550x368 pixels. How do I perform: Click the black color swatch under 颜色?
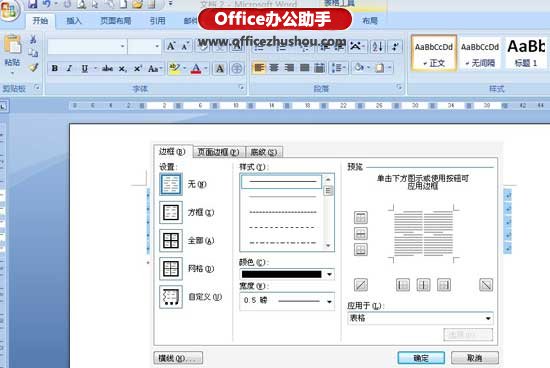coord(281,274)
